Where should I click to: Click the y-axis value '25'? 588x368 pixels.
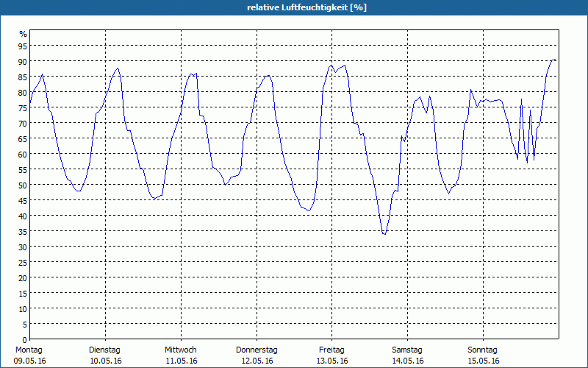pos(23,263)
